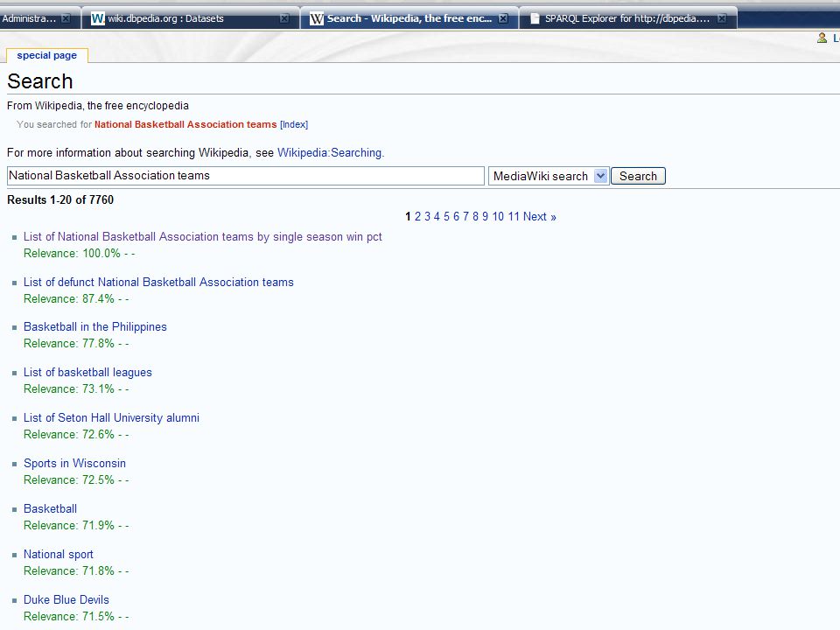The image size is (840, 630).
Task: Open the Wikipedia:Searching help link
Action: click(331, 152)
